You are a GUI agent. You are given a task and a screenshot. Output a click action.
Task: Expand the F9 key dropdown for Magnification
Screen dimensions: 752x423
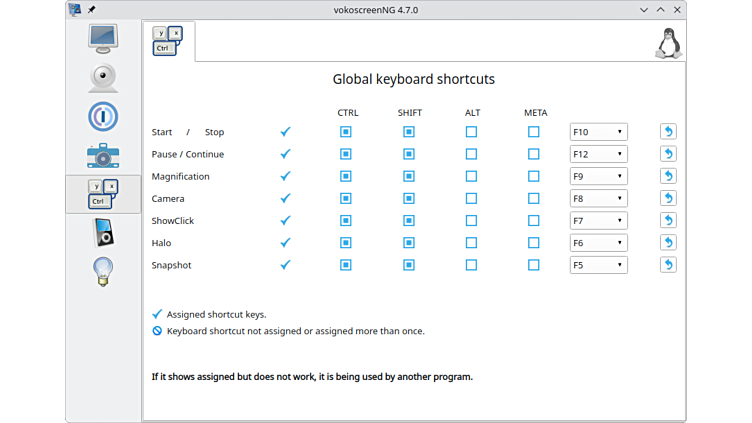(x=598, y=176)
